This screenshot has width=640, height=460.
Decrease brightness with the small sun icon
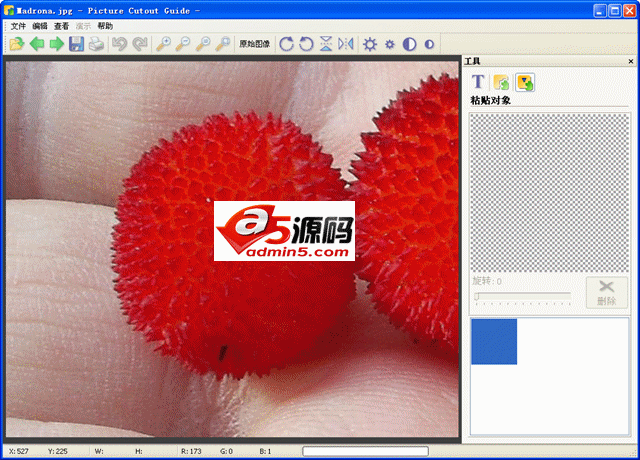(x=390, y=44)
